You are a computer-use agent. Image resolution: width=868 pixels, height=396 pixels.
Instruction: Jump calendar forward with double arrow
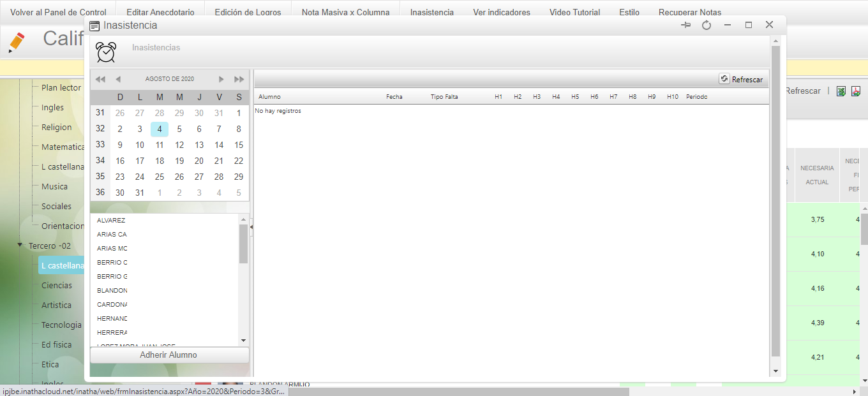(239, 79)
